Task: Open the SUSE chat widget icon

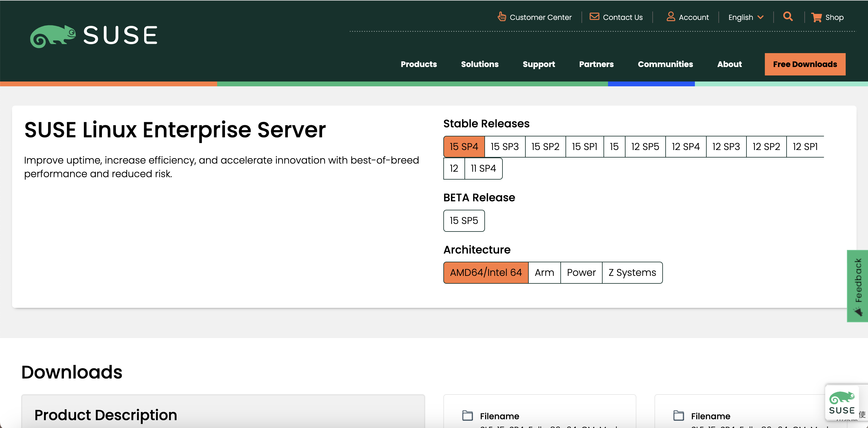Action: (x=842, y=402)
